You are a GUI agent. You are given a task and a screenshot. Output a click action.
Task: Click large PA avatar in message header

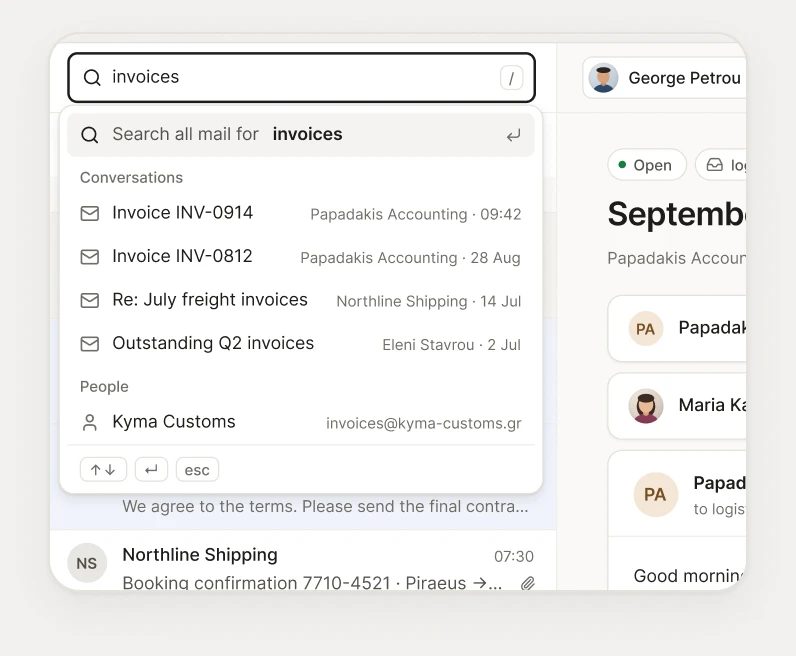coord(655,495)
